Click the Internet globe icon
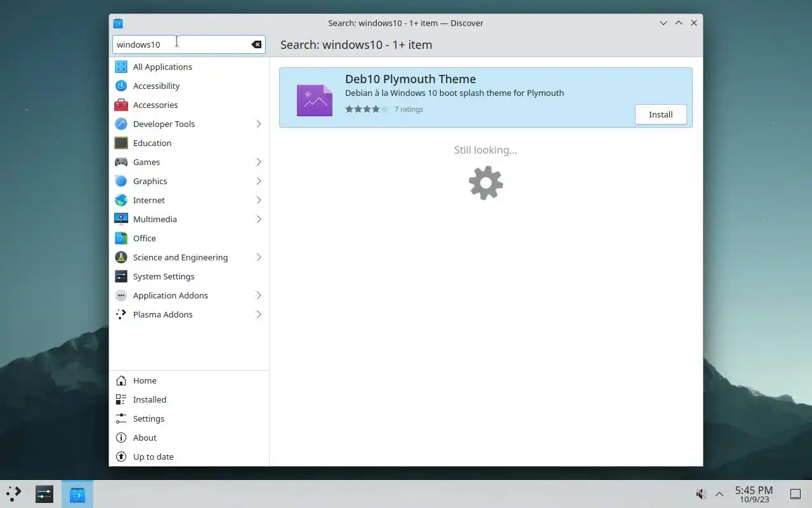This screenshot has height=508, width=812. [121, 200]
